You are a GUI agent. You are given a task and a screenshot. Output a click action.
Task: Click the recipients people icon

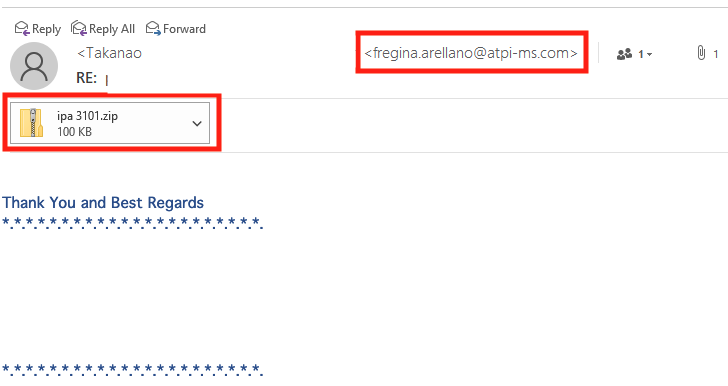click(624, 54)
